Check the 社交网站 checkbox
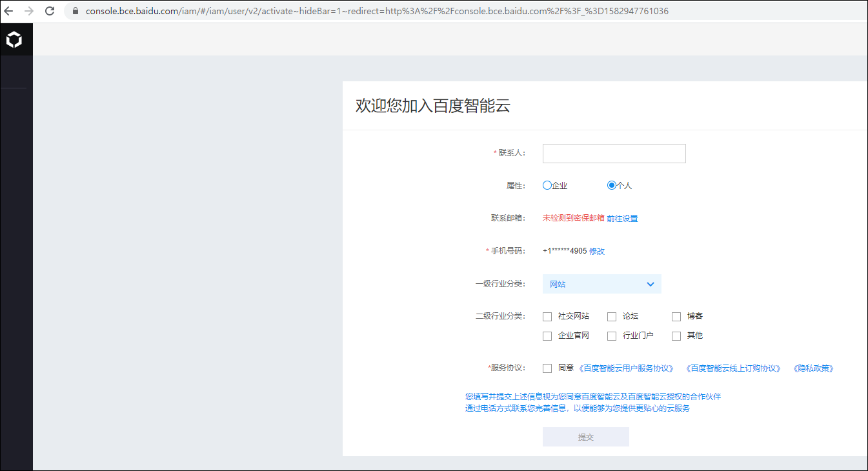The width and height of the screenshot is (868, 471). pos(547,317)
